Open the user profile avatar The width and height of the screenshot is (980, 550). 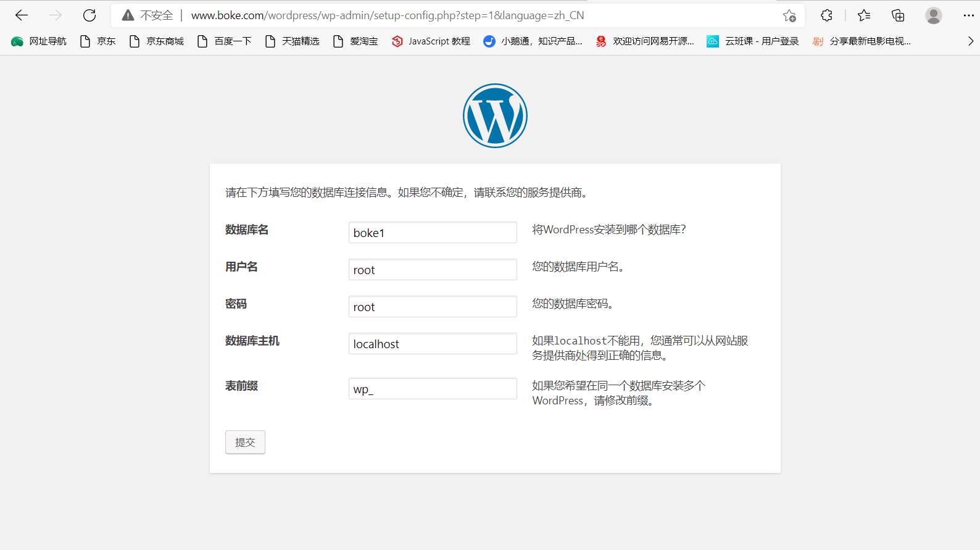[934, 15]
